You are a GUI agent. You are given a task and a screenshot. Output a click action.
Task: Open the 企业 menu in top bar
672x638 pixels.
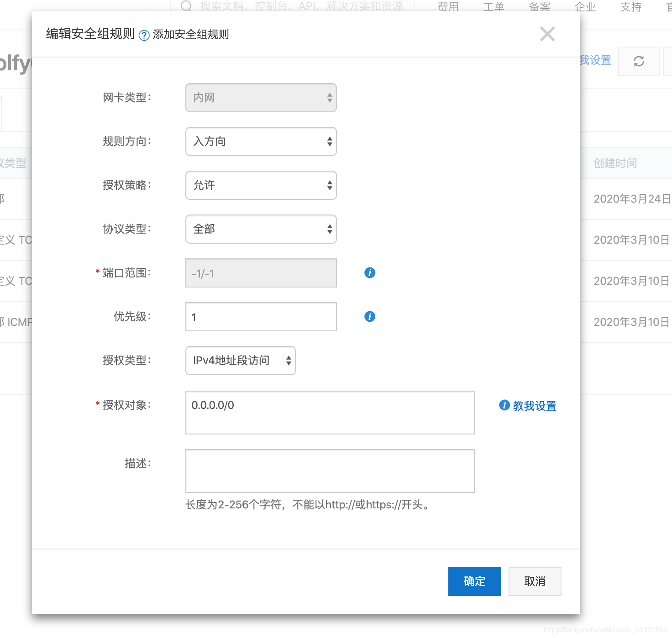pyautogui.click(x=585, y=6)
